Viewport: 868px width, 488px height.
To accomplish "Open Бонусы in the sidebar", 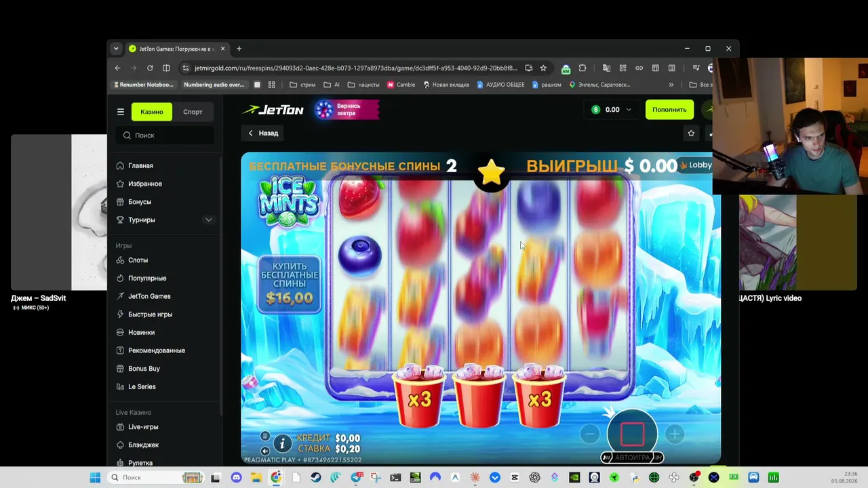I will [x=139, y=202].
